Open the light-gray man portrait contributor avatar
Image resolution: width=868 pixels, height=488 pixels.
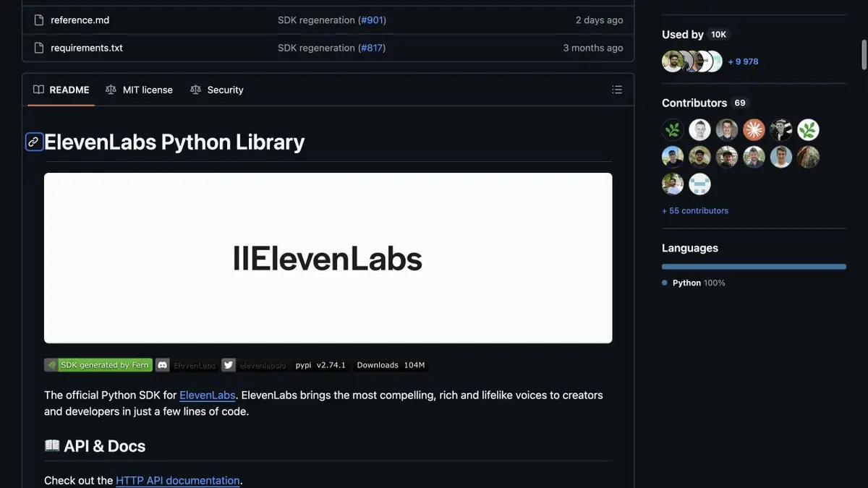(x=699, y=130)
